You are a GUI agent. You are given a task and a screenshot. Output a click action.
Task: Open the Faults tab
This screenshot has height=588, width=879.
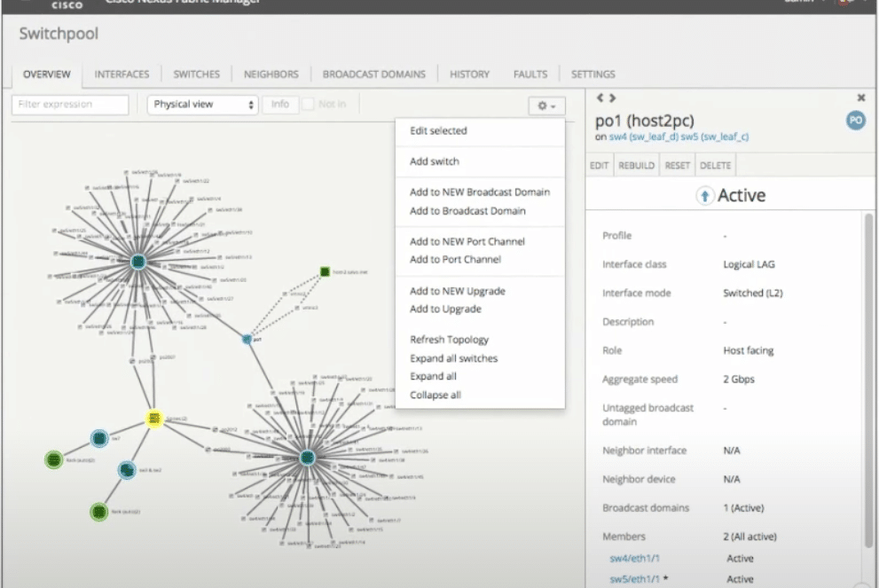(x=530, y=74)
